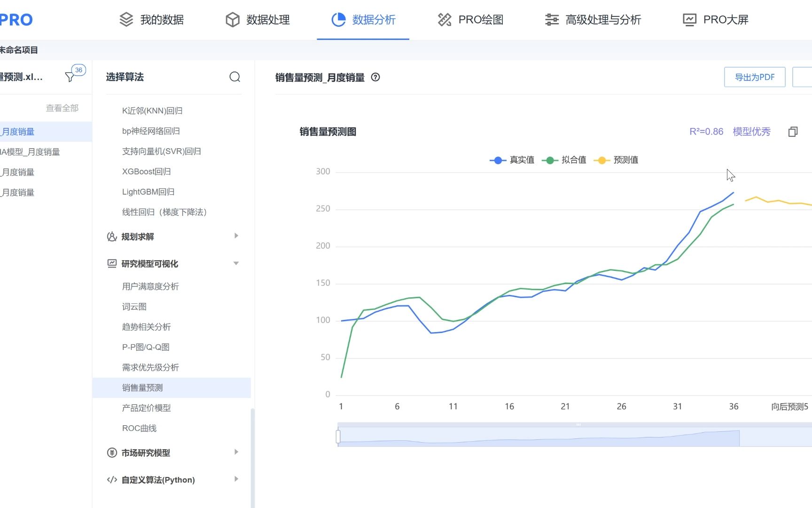Click the 未命名项目 project name
This screenshot has height=508, width=812.
(19, 50)
